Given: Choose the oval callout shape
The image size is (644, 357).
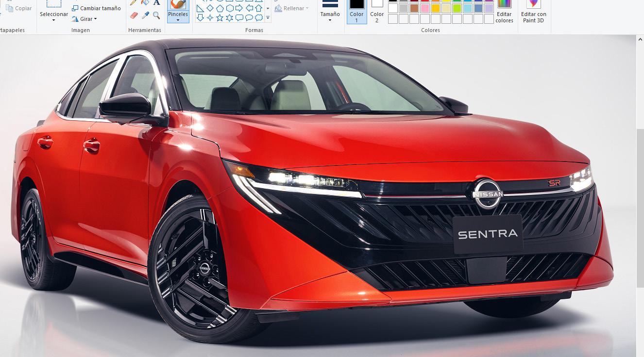Looking at the screenshot, I should (x=249, y=18).
